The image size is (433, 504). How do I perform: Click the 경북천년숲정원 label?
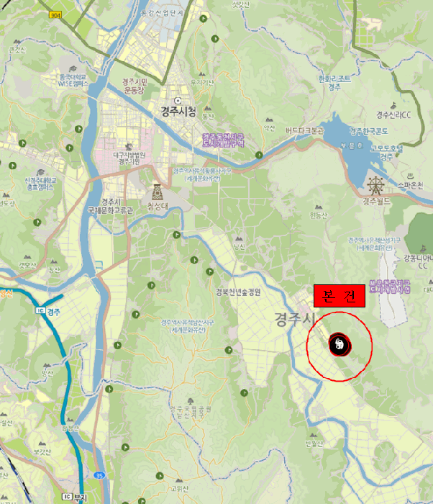237,292
